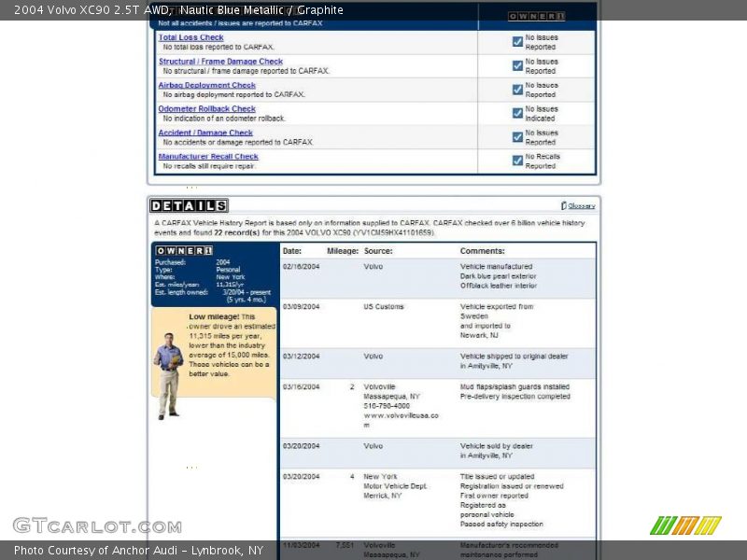Click the date 03/09/2004
Screen dimensions: 747x560
301,307
